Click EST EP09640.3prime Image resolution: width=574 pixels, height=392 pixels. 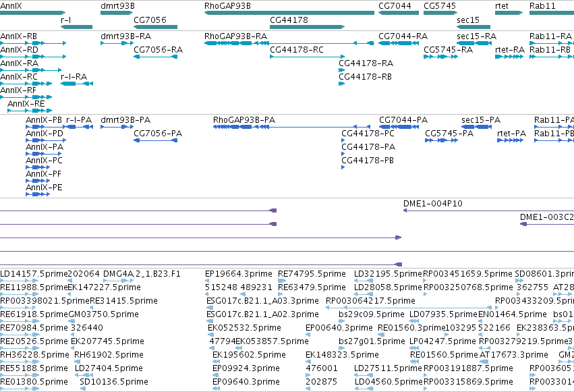click(246, 382)
